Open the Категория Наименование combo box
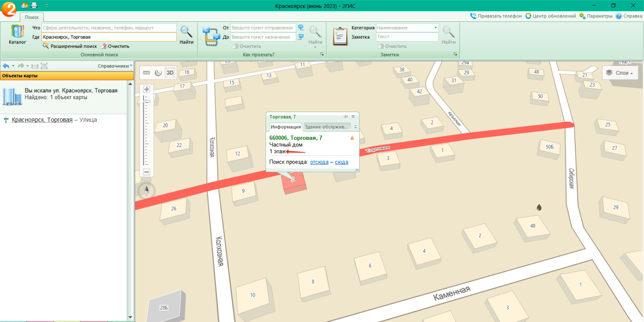 pos(407,28)
